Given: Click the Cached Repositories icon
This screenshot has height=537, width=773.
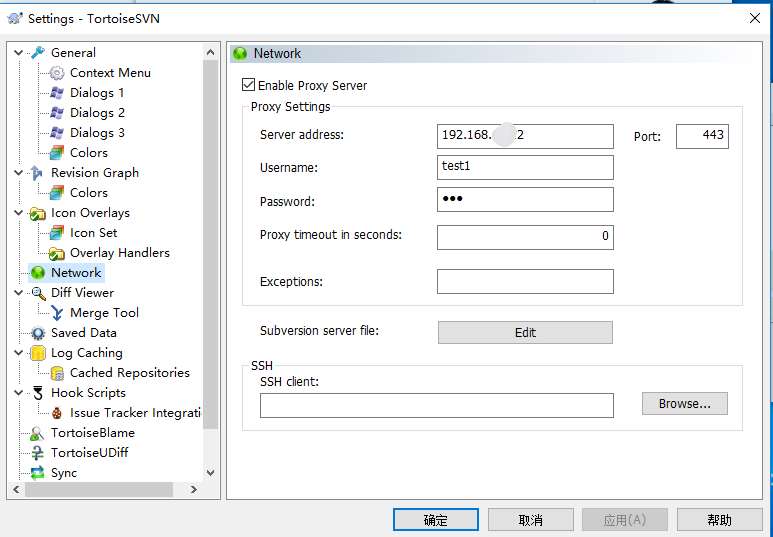Looking at the screenshot, I should pyautogui.click(x=57, y=373).
